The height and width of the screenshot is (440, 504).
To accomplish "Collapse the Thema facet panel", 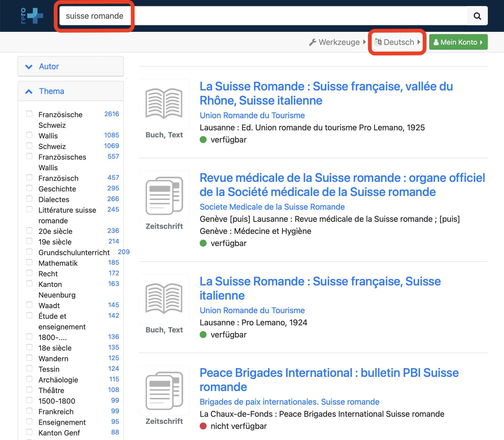I will coord(71,91).
